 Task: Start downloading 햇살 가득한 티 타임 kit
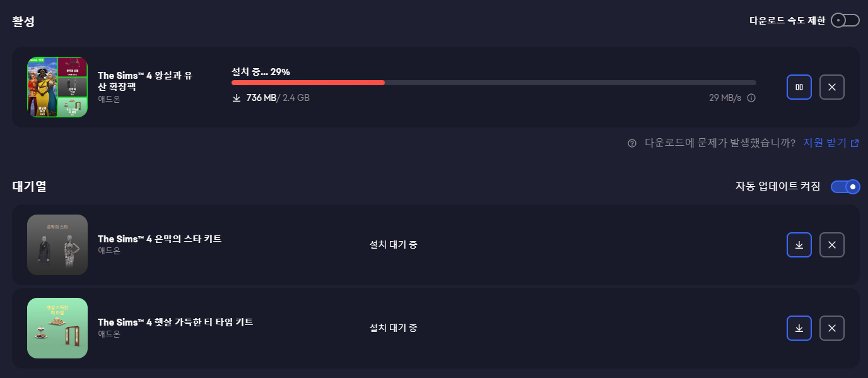click(x=799, y=328)
